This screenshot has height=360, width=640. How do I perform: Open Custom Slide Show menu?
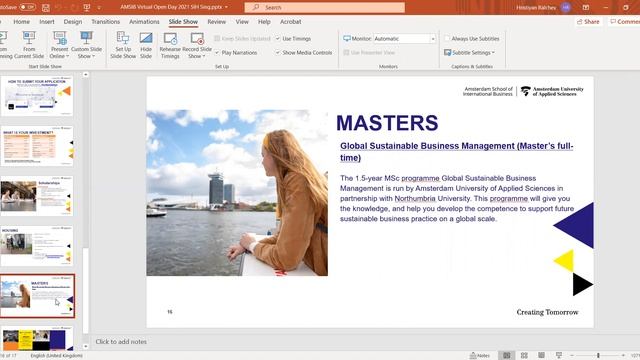(86, 45)
